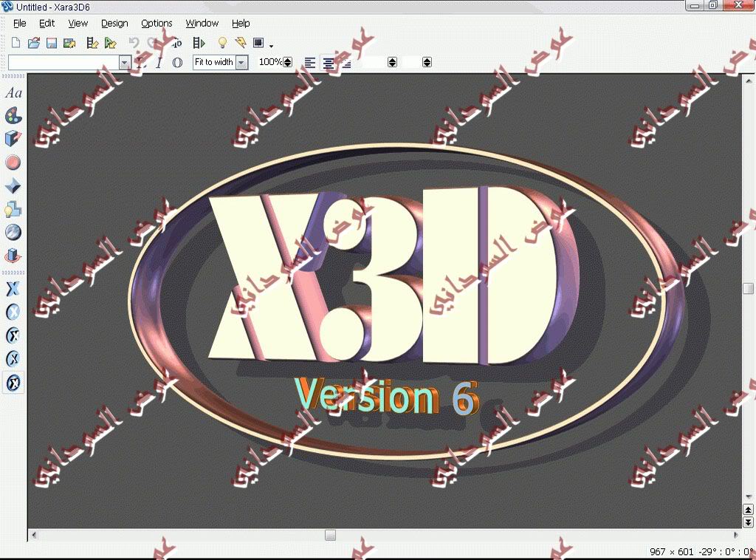Screen dimensions: 756x560
Task: Click the lightning bolt style picker icon
Action: 241,43
